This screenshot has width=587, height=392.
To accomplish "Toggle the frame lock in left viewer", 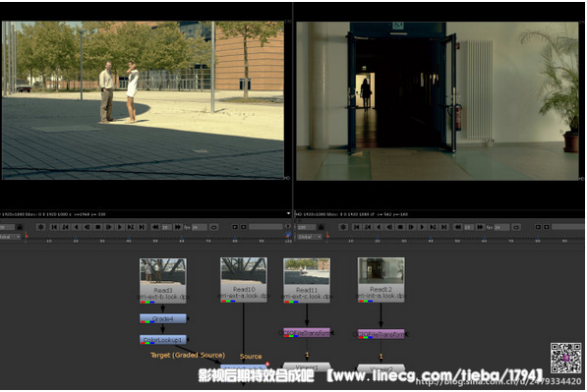I will click(20, 227).
